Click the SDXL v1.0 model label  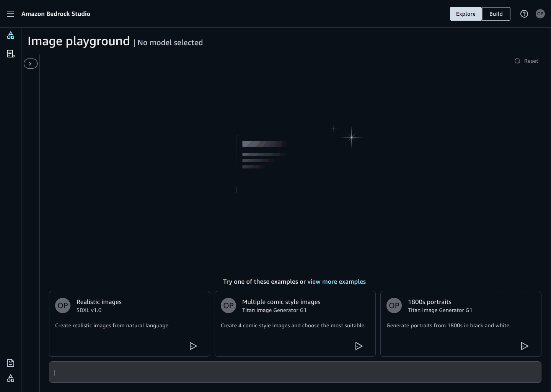coord(89,310)
